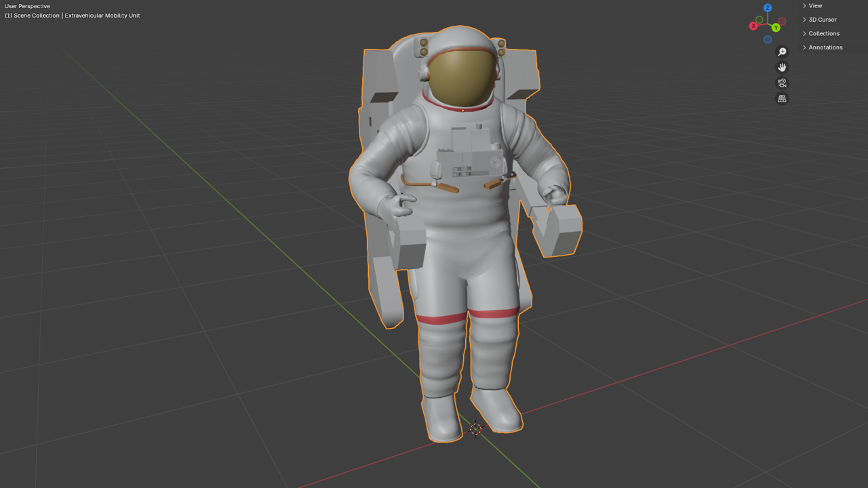Click the negative X axis gizmo circle
The width and height of the screenshot is (868, 488).
click(782, 22)
